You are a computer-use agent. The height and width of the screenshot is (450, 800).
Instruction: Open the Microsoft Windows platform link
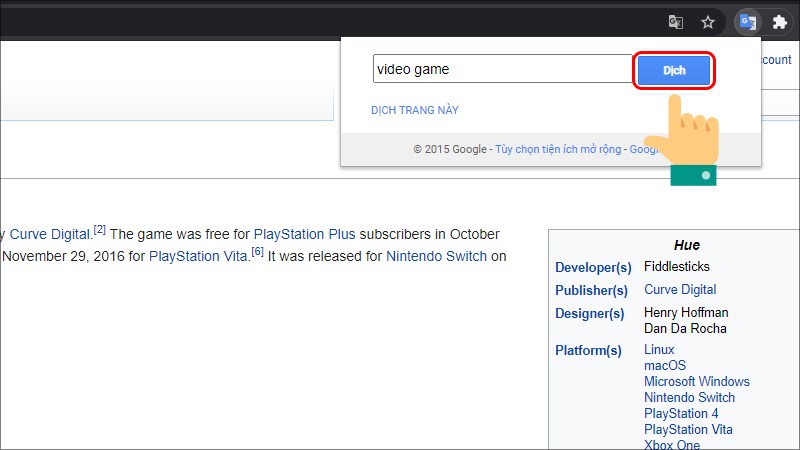point(696,381)
